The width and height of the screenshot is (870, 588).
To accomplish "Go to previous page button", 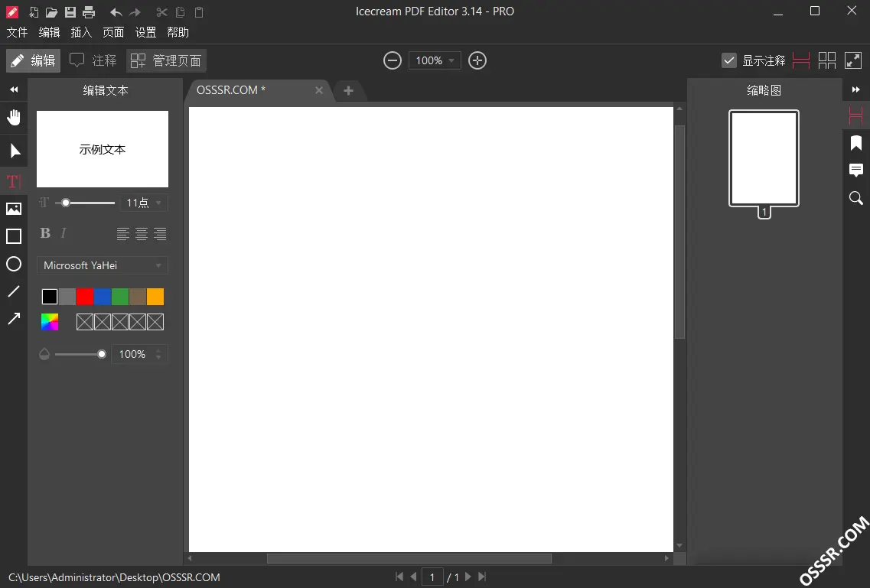I will tap(413, 577).
